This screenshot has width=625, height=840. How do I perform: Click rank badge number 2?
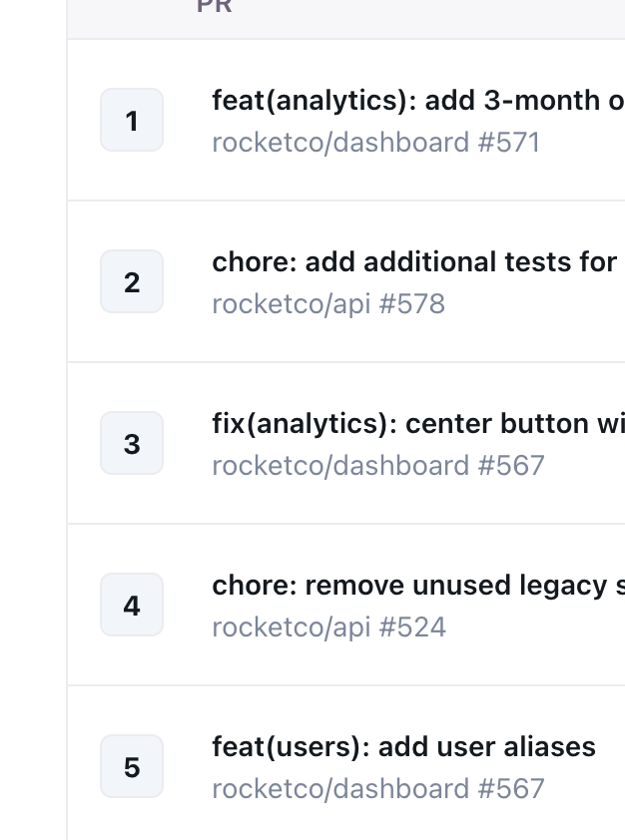click(132, 281)
